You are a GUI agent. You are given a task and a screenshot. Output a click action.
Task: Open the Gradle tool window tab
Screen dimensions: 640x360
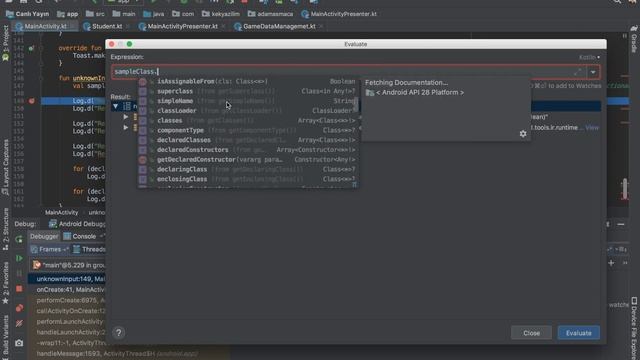634,39
